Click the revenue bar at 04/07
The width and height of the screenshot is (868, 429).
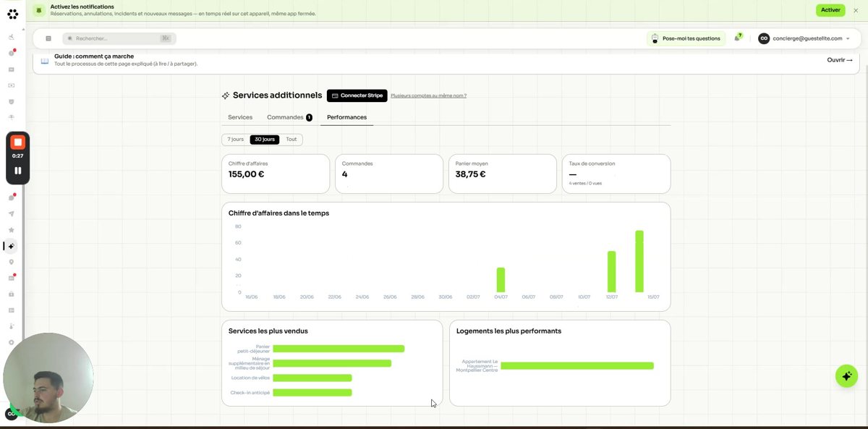[x=501, y=280]
